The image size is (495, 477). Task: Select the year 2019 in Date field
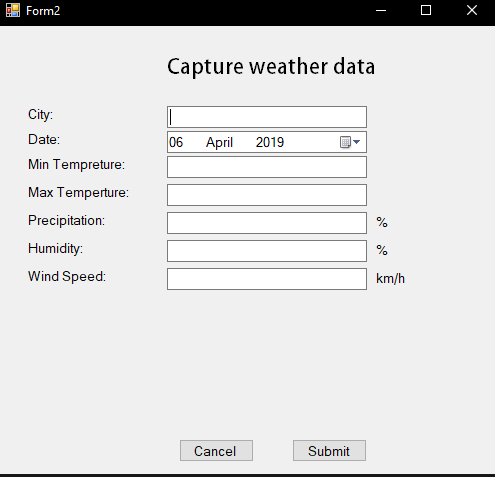[270, 142]
